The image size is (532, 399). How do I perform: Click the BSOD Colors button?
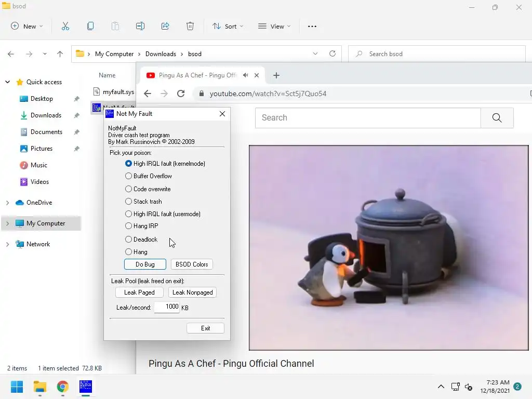pos(192,264)
